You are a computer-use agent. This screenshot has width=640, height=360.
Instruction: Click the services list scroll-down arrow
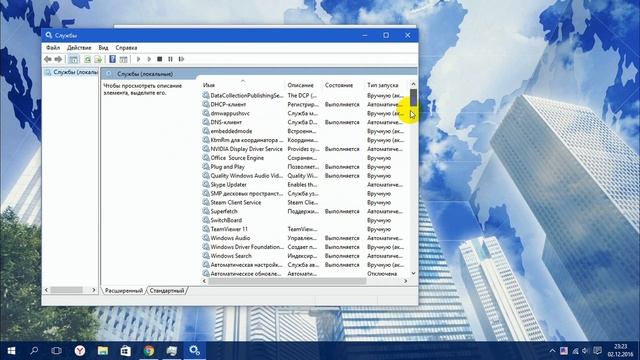pyautogui.click(x=413, y=273)
